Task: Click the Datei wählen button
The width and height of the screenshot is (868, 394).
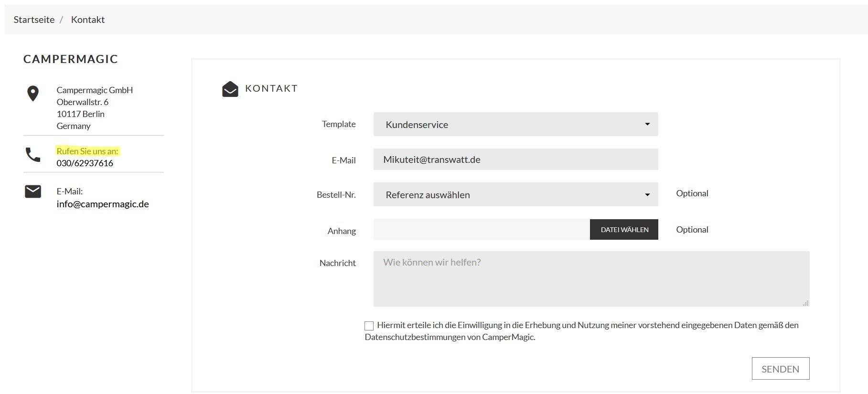Action: (624, 230)
